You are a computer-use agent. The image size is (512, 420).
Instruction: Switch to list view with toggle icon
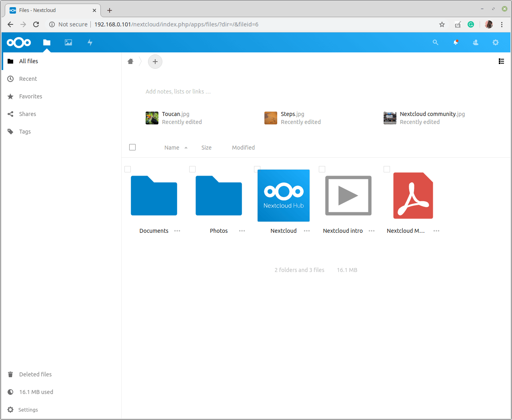coord(501,61)
